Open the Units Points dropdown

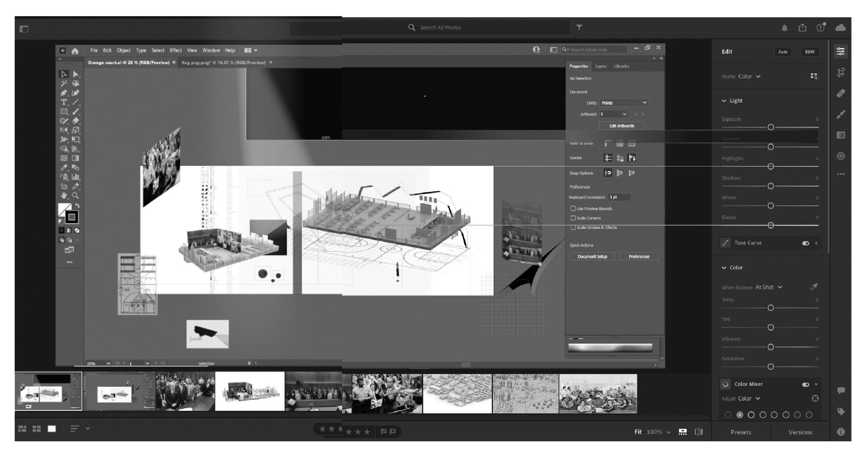[623, 103]
